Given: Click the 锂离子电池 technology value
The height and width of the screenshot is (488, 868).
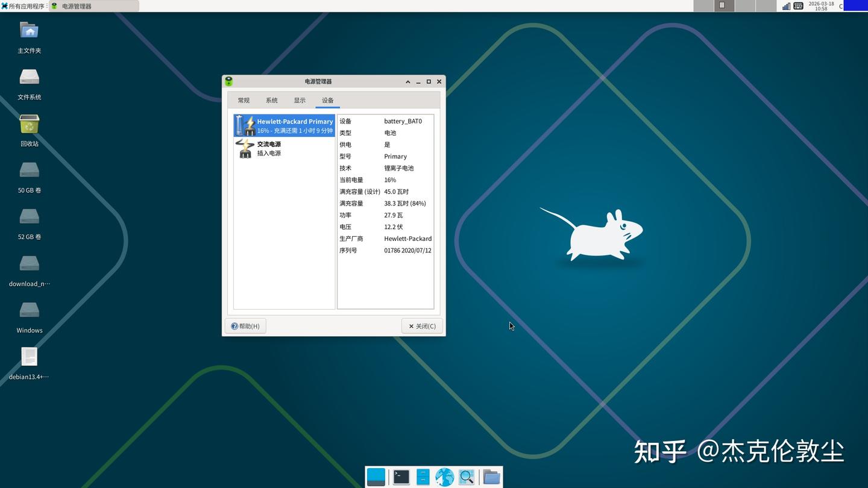Looking at the screenshot, I should 399,168.
